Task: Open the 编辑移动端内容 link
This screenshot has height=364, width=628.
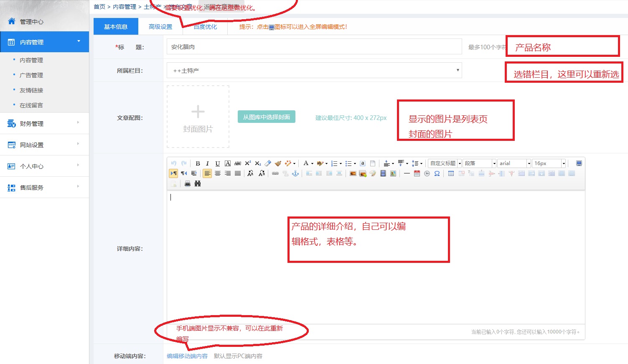Action: [187, 356]
